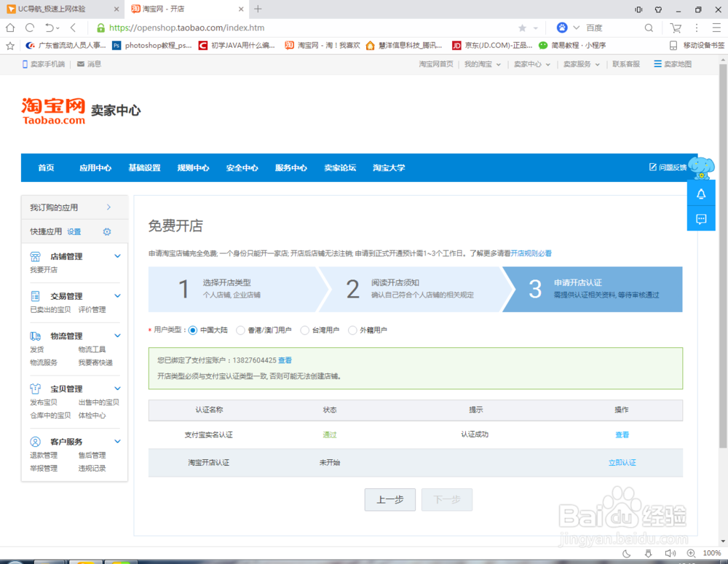The image size is (728, 564).
Task: Click the 宝贝管理 shirt icon
Action: [x=35, y=389]
